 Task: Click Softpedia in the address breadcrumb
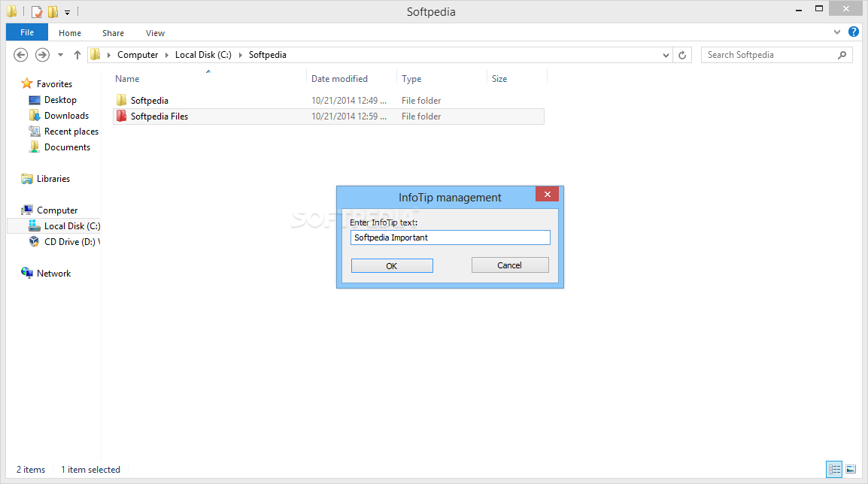[267, 55]
